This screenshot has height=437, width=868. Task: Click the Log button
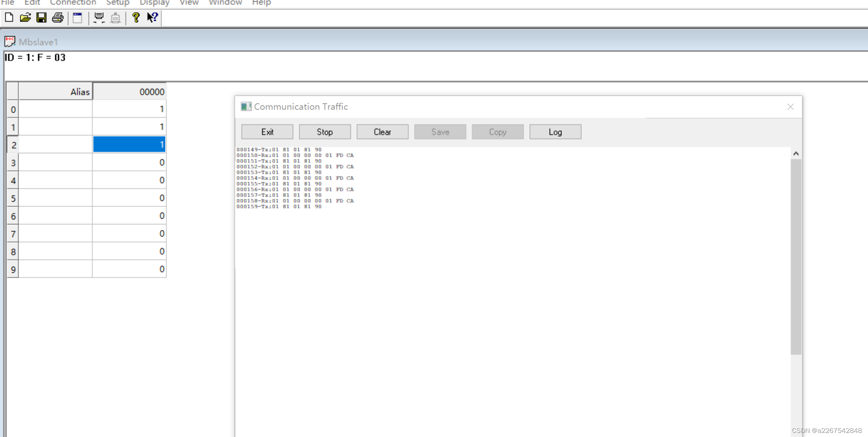click(555, 132)
